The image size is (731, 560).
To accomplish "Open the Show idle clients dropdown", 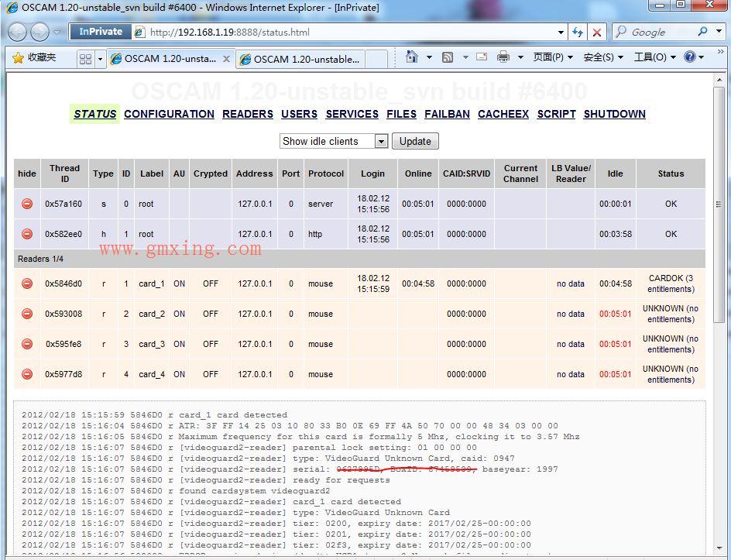I will click(x=334, y=141).
